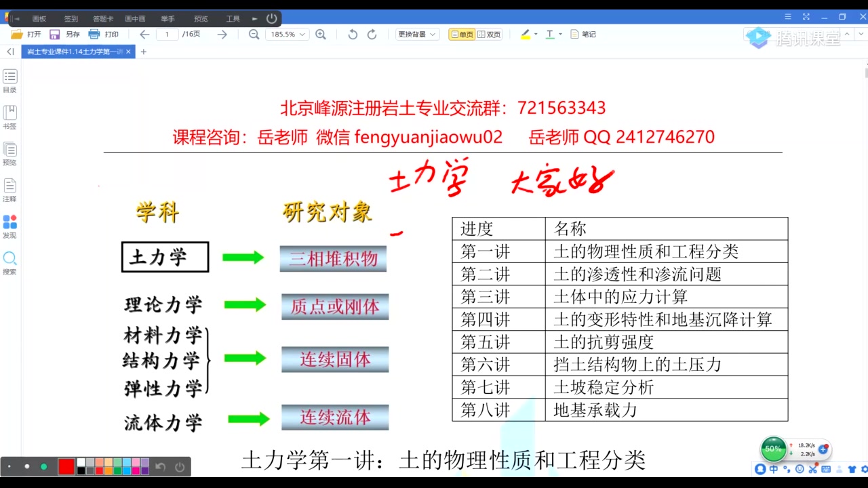Open the 目录 (table of contents) panel

[x=9, y=81]
